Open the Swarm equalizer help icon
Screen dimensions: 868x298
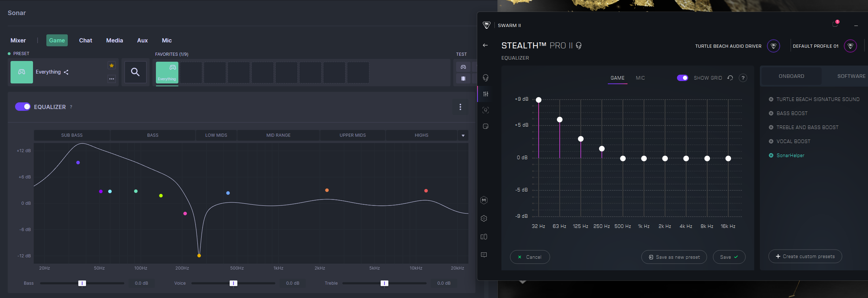[743, 78]
